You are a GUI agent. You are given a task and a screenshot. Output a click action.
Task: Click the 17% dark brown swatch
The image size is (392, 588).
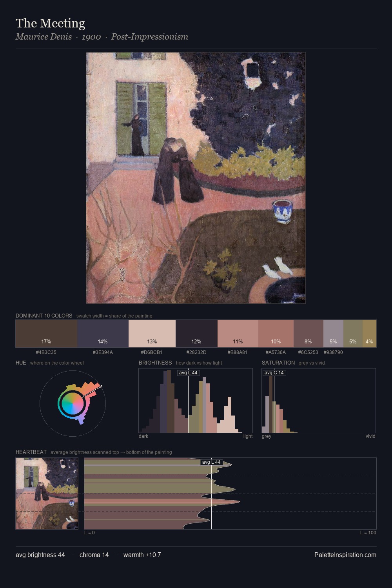pyautogui.click(x=46, y=334)
